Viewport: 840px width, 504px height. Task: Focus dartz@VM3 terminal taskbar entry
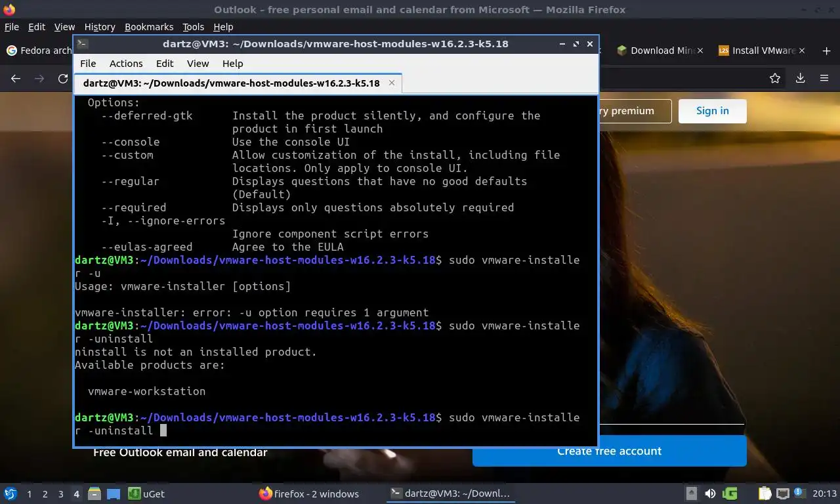pos(450,493)
